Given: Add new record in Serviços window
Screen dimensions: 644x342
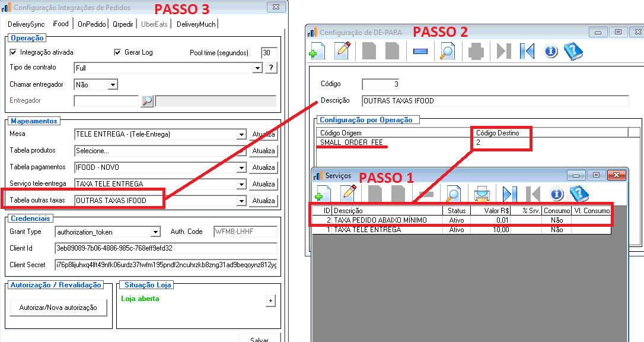Looking at the screenshot, I should pos(323,193).
